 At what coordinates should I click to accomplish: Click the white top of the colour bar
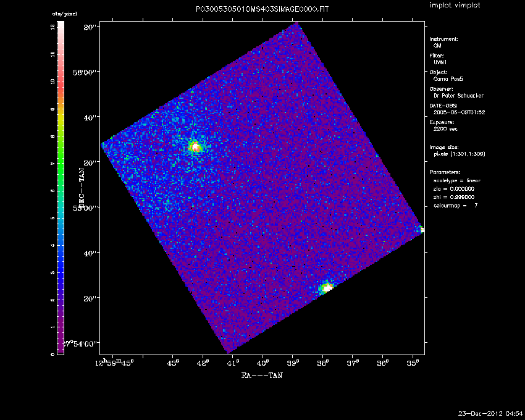(60, 27)
